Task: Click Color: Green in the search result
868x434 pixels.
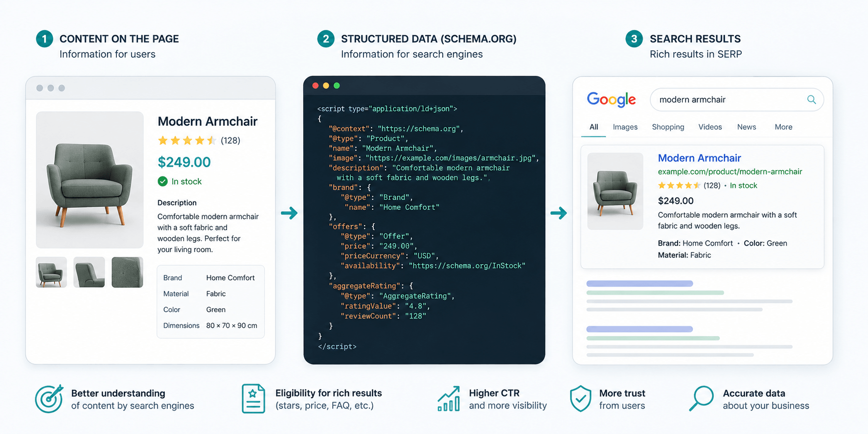Action: click(765, 243)
